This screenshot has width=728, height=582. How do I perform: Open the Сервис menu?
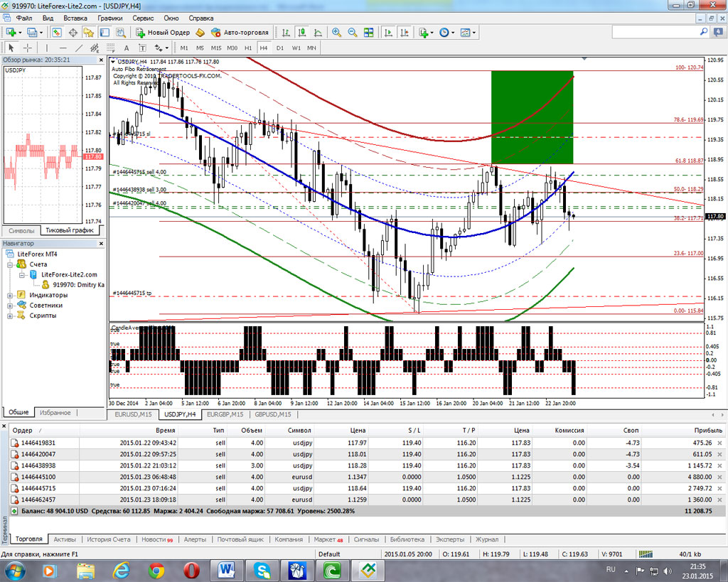click(142, 18)
